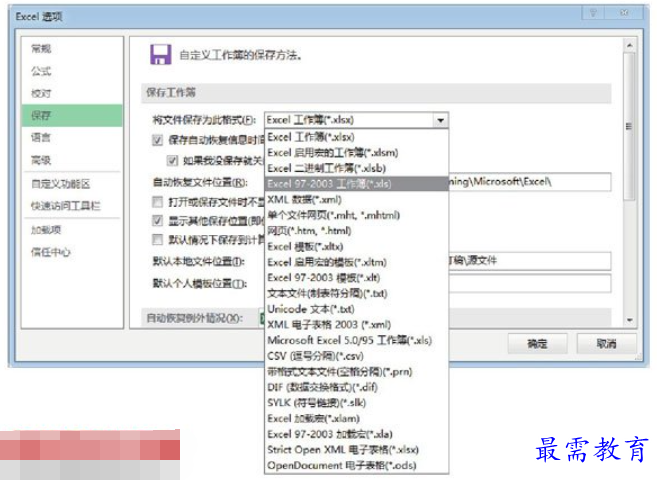Toggle 如果我没保存就关闭 checkbox

(x=172, y=160)
